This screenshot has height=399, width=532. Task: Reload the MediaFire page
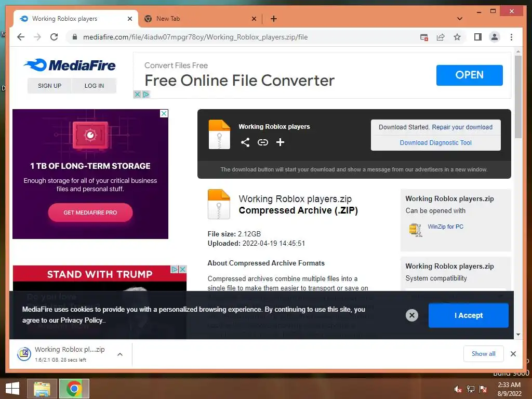tap(54, 37)
